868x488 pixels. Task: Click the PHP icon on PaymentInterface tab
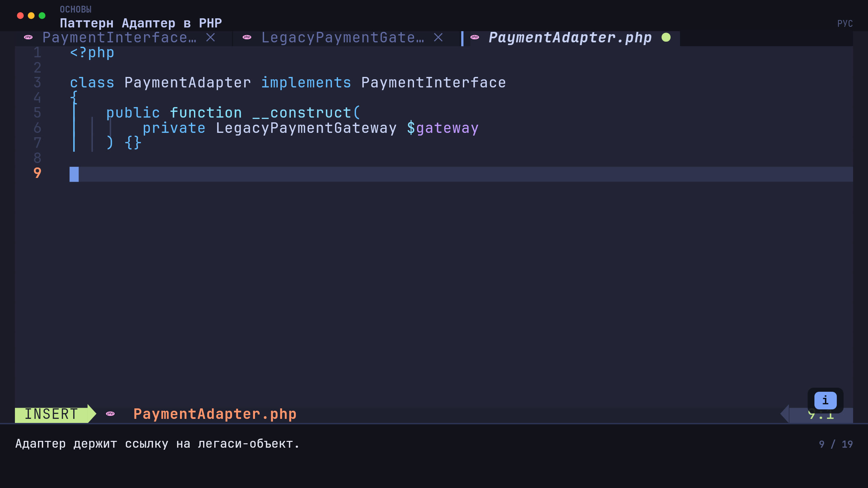pyautogui.click(x=28, y=37)
